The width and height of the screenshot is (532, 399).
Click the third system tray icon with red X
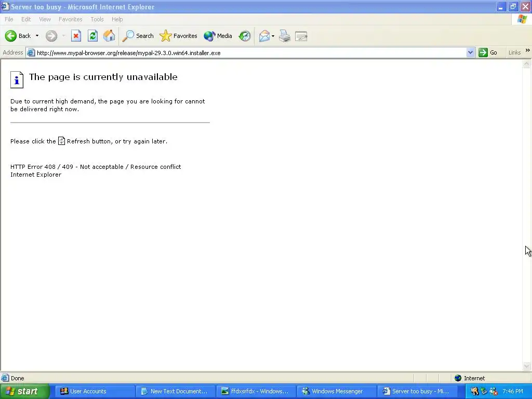(494, 391)
